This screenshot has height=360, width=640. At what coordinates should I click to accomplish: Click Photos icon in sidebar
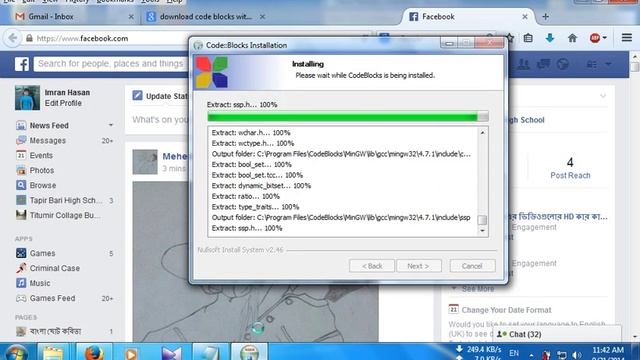click(21, 170)
